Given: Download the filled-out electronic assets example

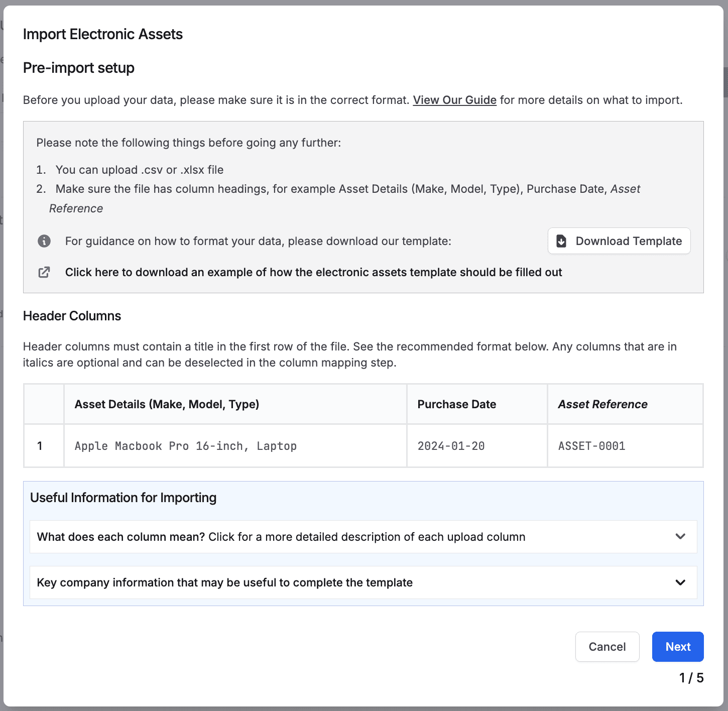Looking at the screenshot, I should click(313, 272).
